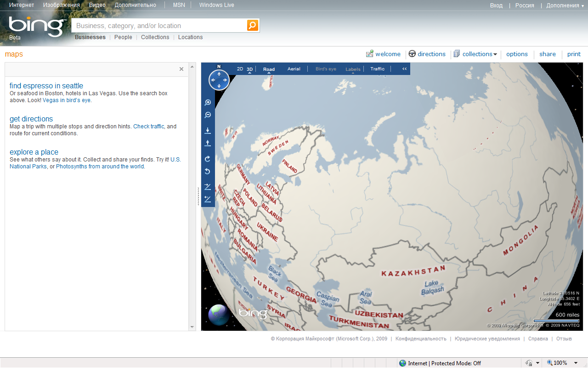This screenshot has height=368, width=588.
Task: Open the 100% zoom level dropdown in status bar
Action: pos(576,363)
